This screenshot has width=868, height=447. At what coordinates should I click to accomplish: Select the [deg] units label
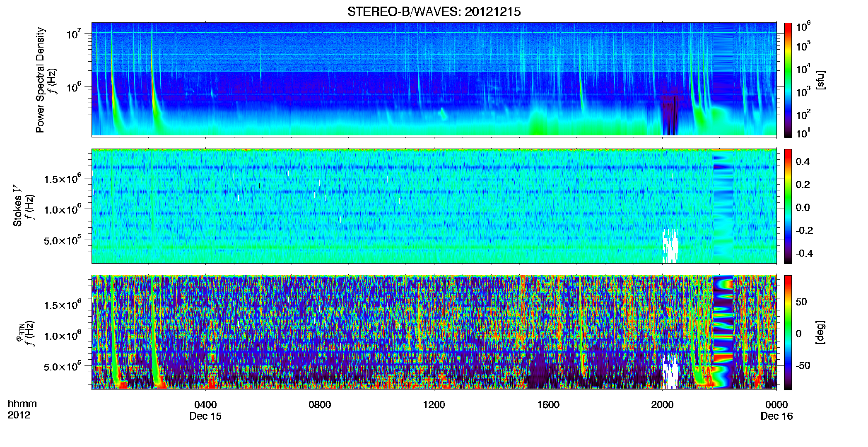[821, 332]
